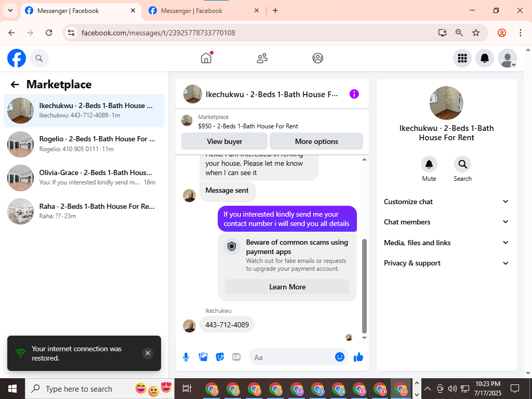
Task: Click More options button
Action: [x=316, y=141]
